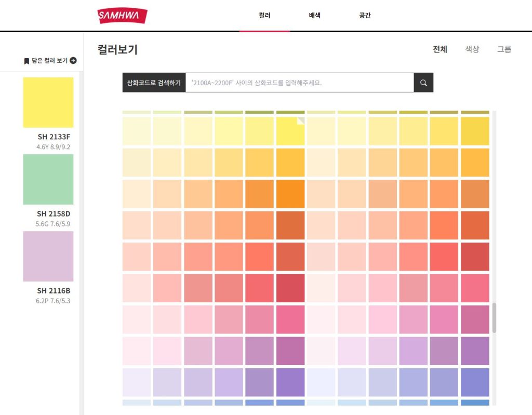This screenshot has width=532, height=415.
Task: Click the magnifier search icon
Action: click(x=423, y=83)
